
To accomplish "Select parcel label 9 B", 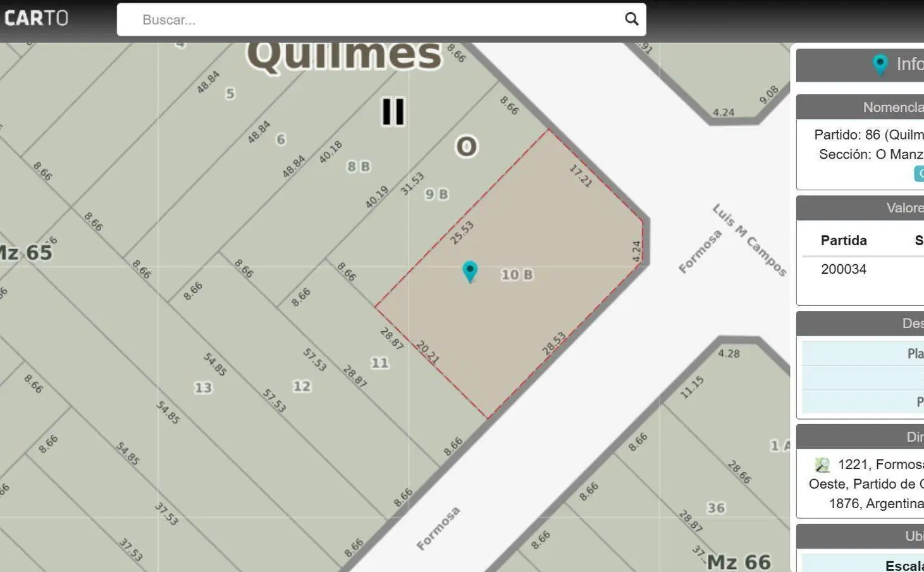I will [436, 194].
